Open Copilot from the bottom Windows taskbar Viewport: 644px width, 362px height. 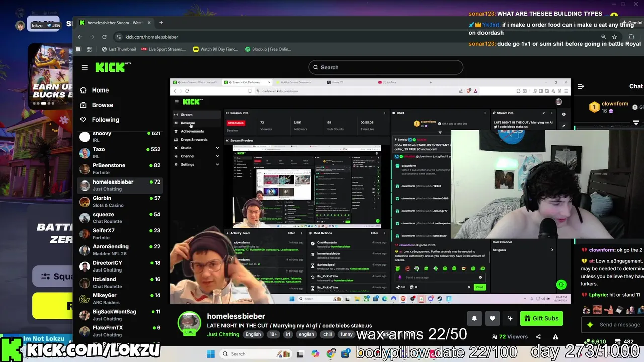click(x=315, y=354)
